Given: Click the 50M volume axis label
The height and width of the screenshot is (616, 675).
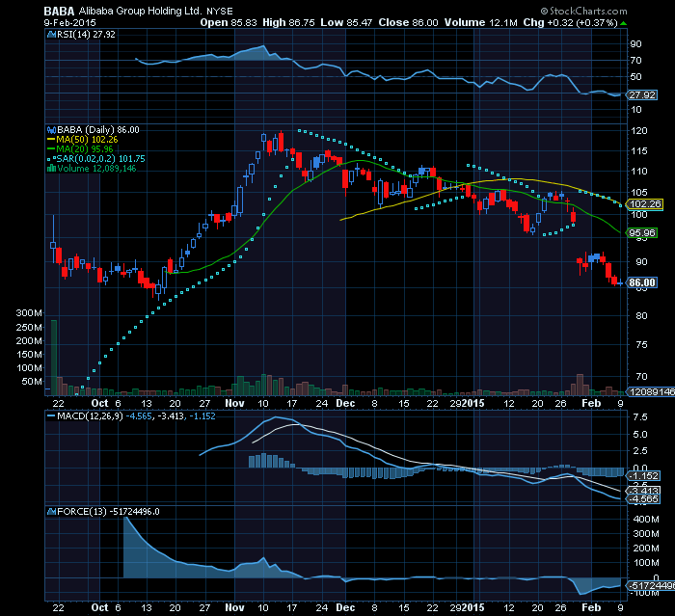Looking at the screenshot, I should tap(32, 382).
